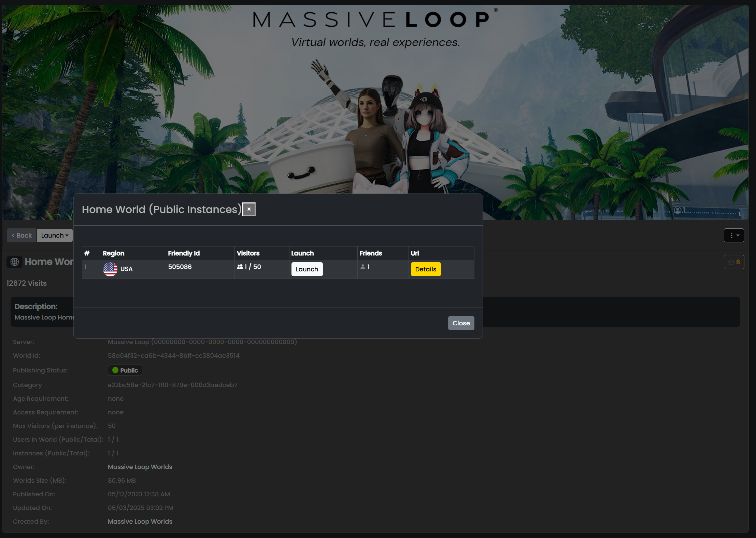Open the owner link Massive Loop Worlds
756x538 pixels.
point(140,467)
